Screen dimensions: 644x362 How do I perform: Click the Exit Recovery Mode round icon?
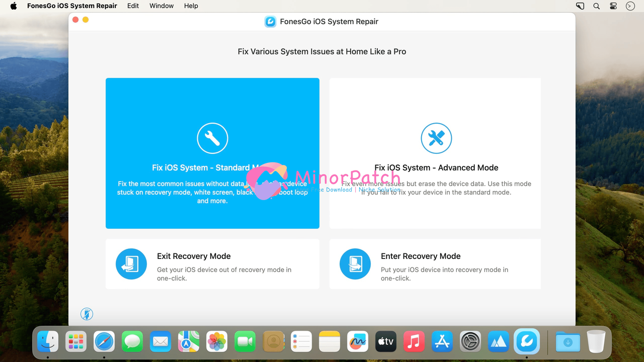tap(131, 264)
